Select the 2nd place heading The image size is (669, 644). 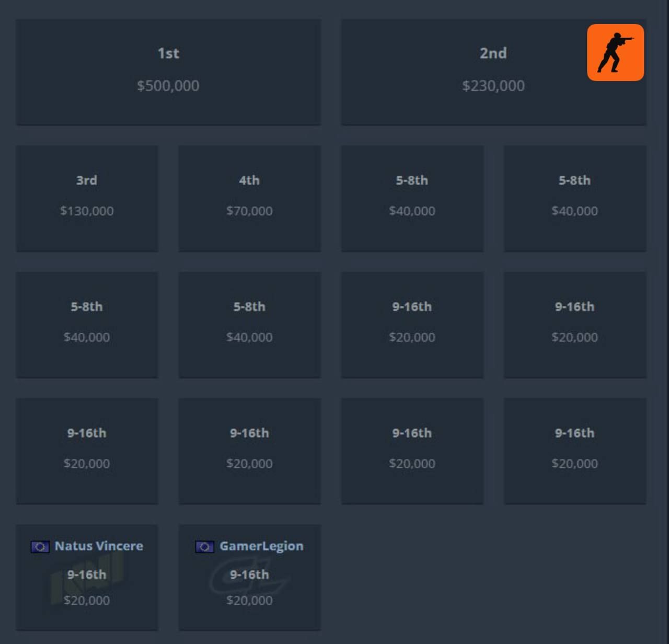(x=493, y=53)
